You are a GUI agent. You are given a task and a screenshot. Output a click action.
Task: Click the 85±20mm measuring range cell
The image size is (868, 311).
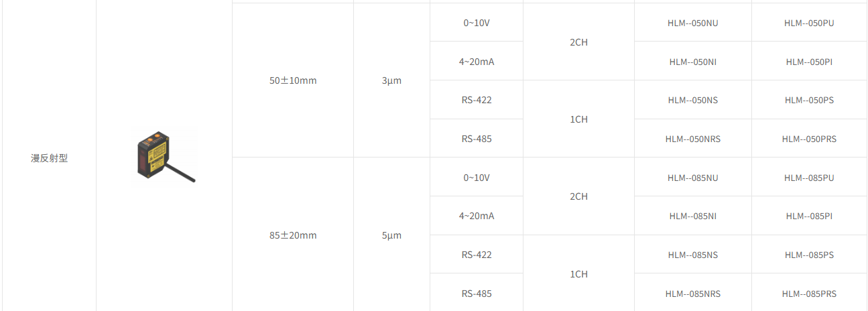(293, 235)
